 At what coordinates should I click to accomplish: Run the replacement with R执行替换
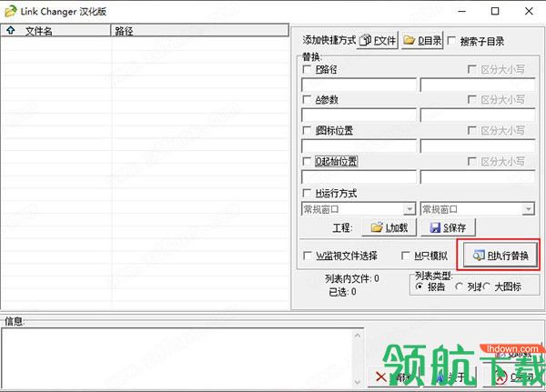[500, 256]
